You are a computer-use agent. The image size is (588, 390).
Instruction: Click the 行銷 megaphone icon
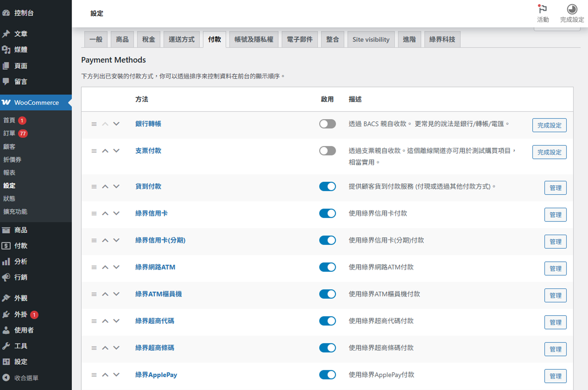coord(6,277)
